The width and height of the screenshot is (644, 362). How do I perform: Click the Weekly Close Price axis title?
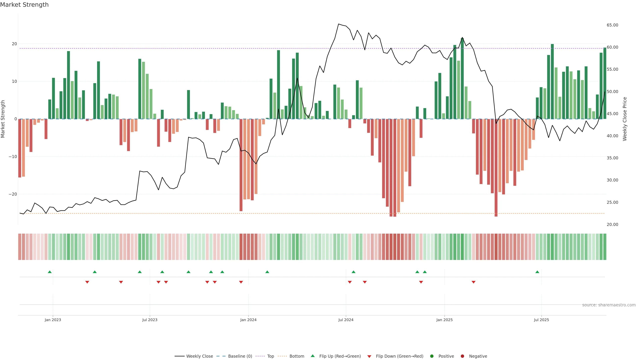coord(625,119)
